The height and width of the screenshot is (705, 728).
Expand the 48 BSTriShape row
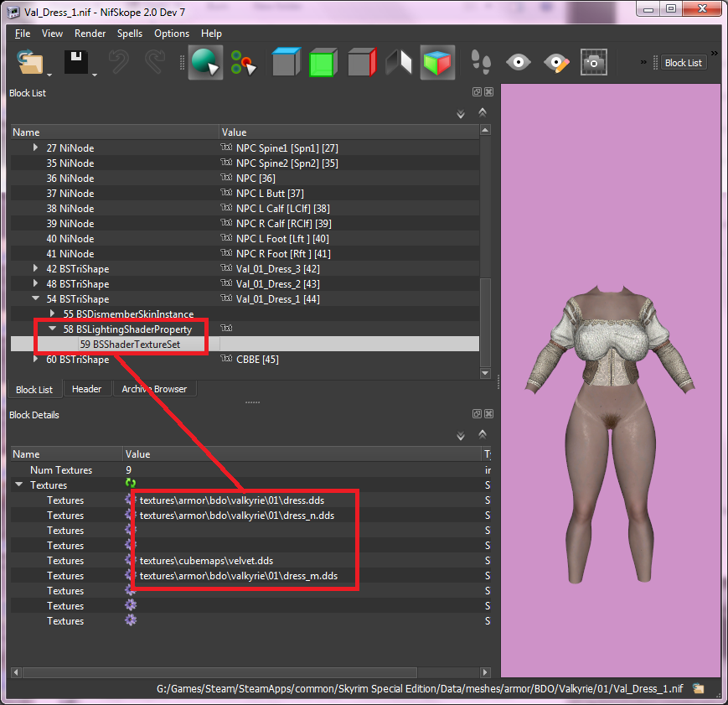(x=36, y=283)
